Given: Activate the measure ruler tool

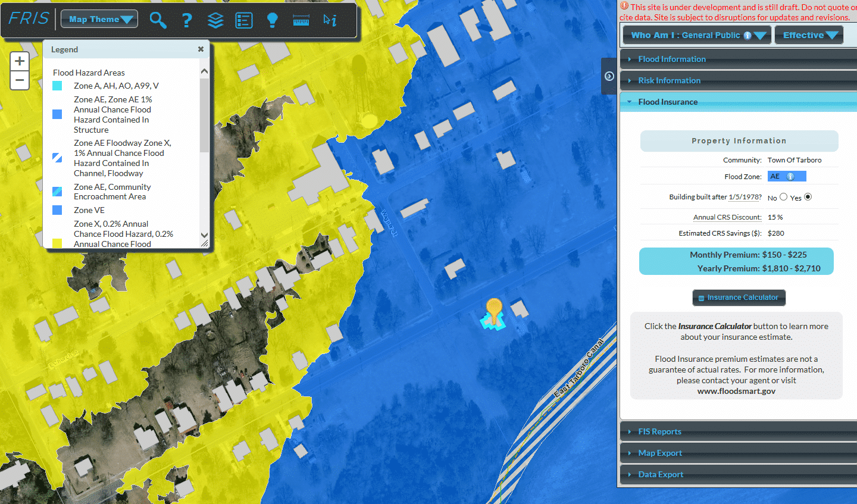Looking at the screenshot, I should tap(301, 19).
